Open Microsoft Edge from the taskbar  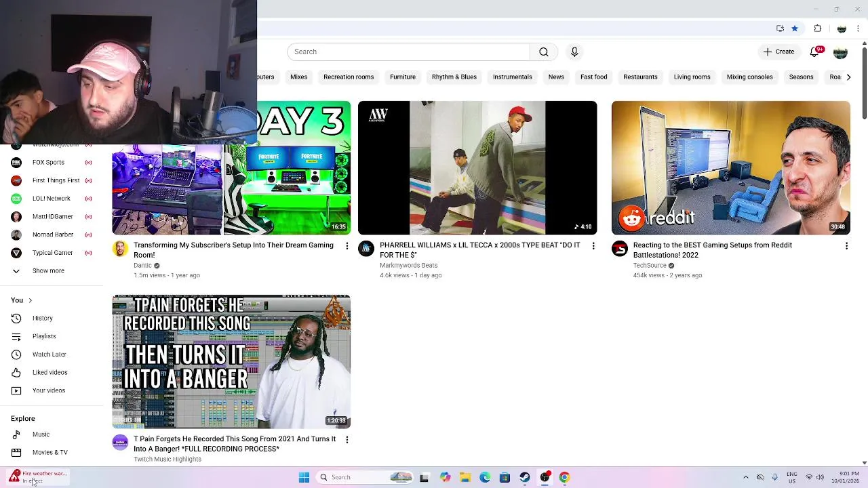coord(485,477)
